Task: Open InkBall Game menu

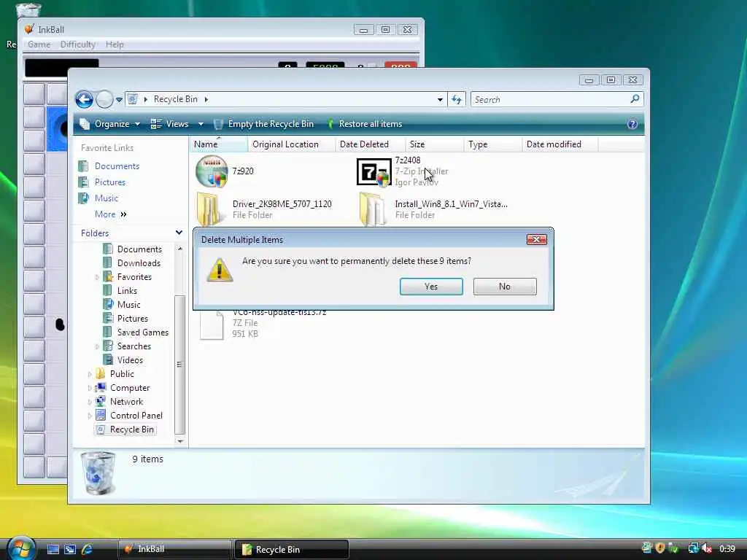Action: [39, 44]
